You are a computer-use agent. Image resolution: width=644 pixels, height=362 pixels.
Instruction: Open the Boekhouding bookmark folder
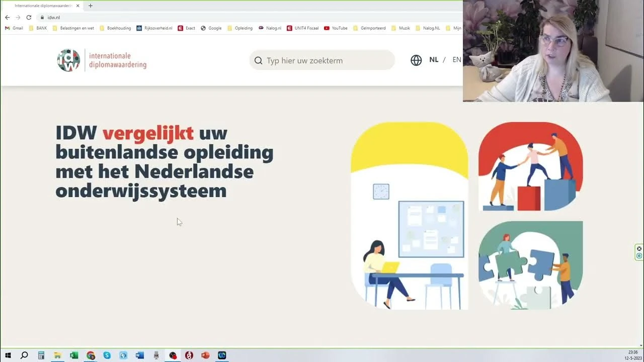pyautogui.click(x=115, y=28)
